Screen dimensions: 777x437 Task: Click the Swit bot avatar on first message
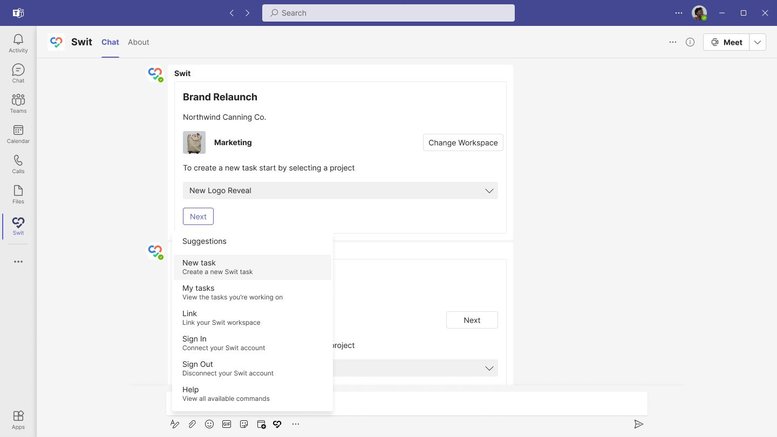tap(156, 74)
